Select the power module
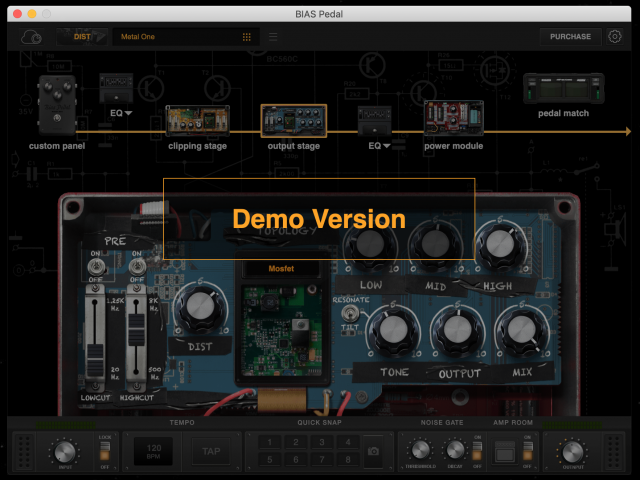The height and width of the screenshot is (480, 640). [x=454, y=118]
